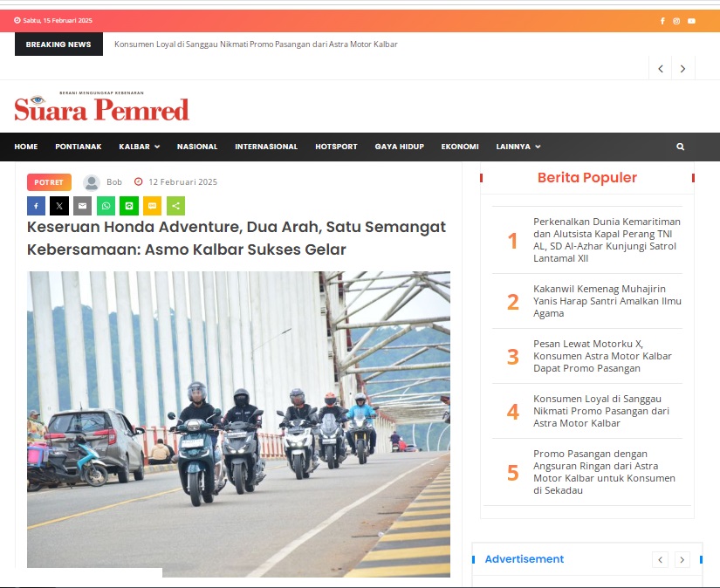Viewport: 720px width, 588px height.
Task: Open the Facebook page icon in top bar
Action: (662, 21)
